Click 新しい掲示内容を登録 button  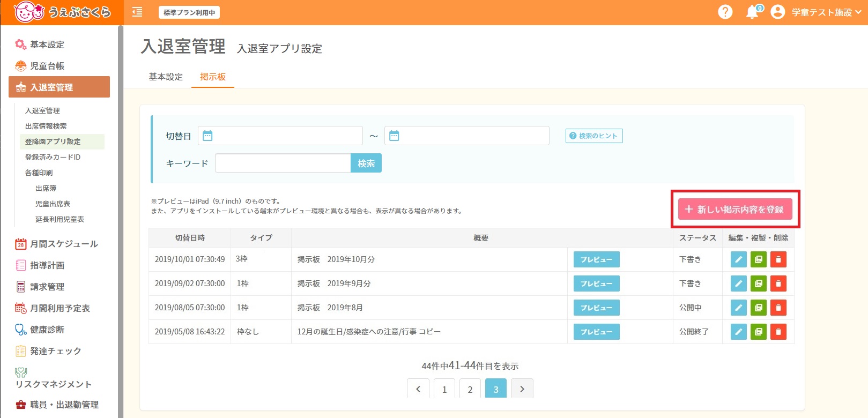[735, 209]
